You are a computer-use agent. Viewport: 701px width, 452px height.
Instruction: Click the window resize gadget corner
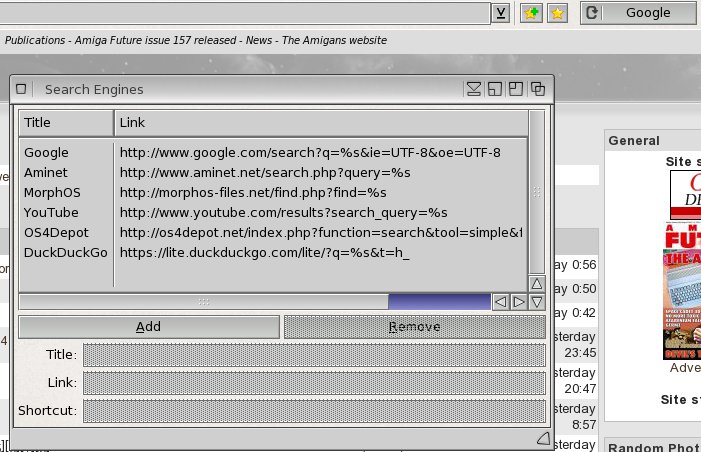pos(543,439)
